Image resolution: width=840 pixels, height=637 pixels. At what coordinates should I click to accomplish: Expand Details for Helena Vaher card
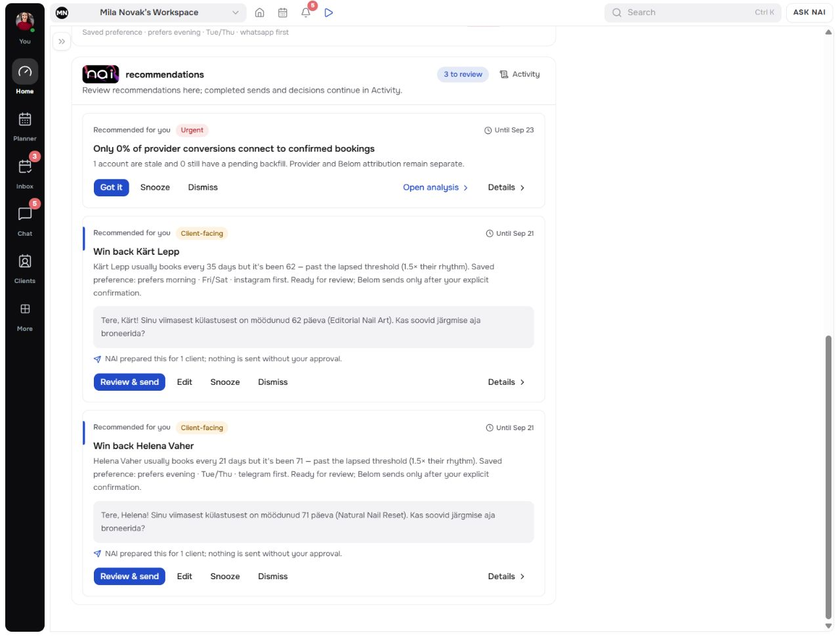[506, 577]
